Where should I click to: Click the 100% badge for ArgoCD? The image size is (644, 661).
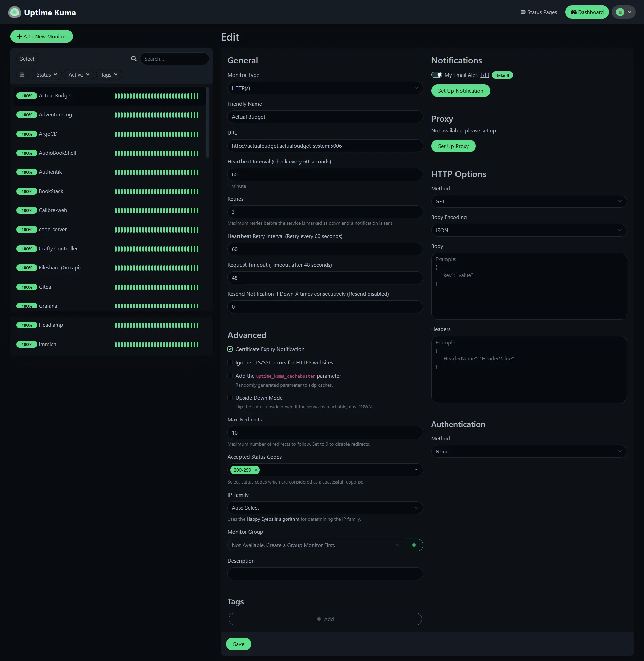pos(27,134)
